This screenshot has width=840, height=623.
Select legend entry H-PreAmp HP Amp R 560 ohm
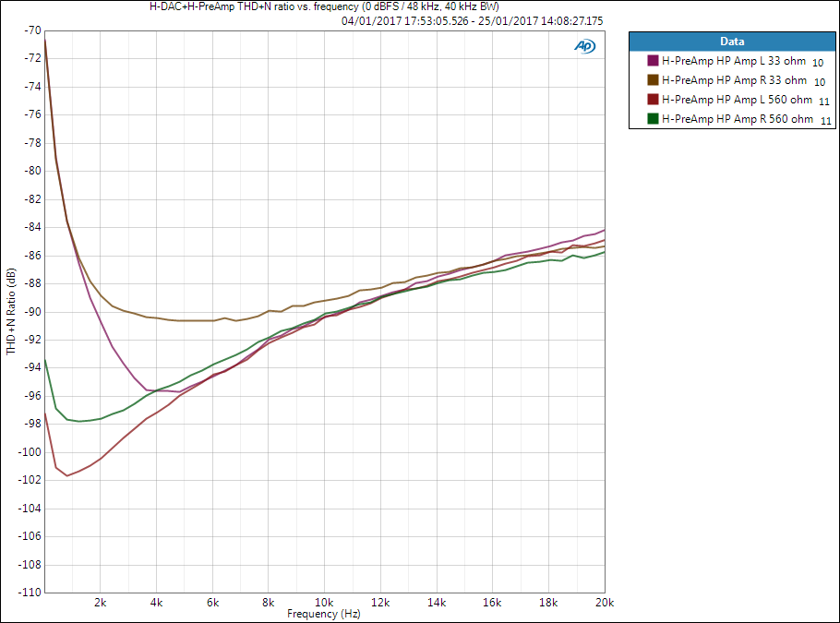coord(738,119)
